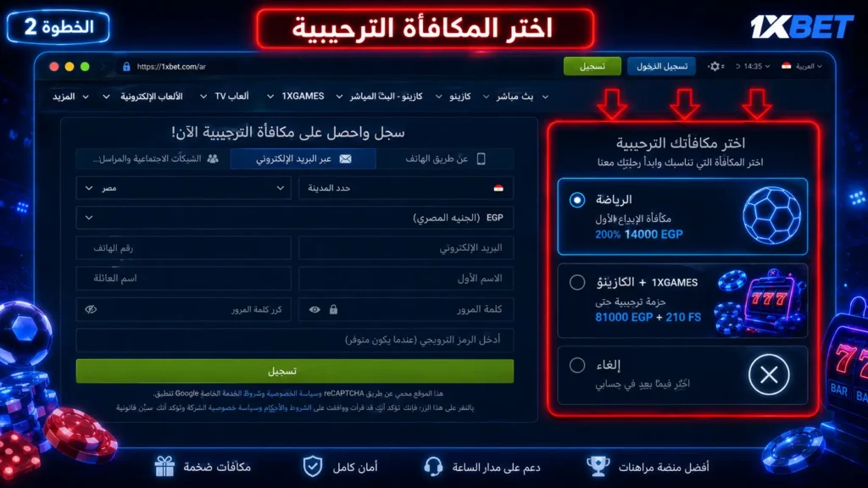The height and width of the screenshot is (488, 868).
Task: Show password with eye icon in كلمة المرور
Action: tap(314, 309)
